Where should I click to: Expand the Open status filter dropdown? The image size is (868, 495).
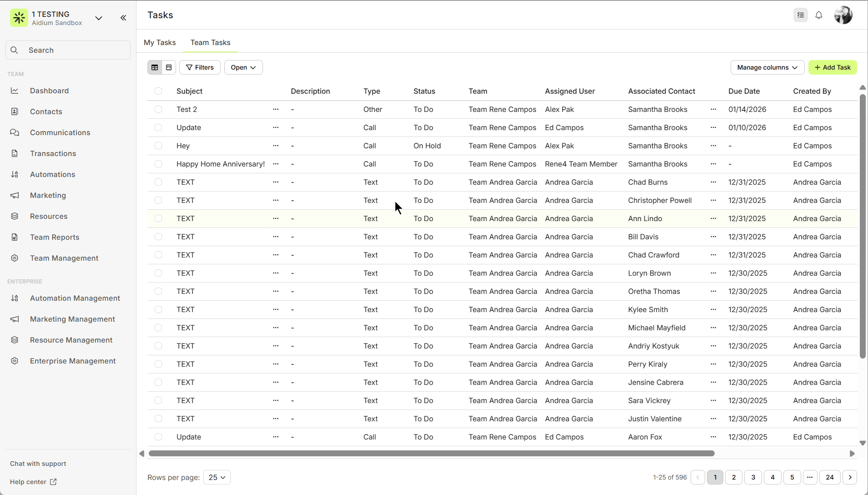(243, 67)
